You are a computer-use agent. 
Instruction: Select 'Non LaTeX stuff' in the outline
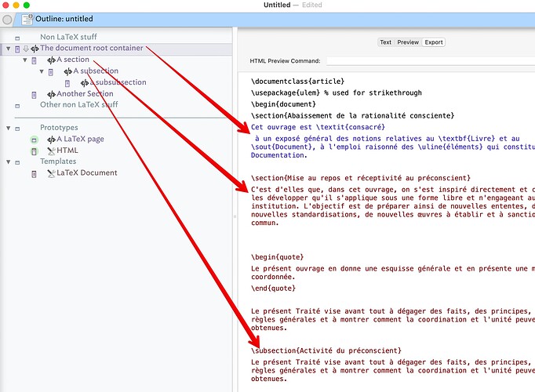pos(69,37)
